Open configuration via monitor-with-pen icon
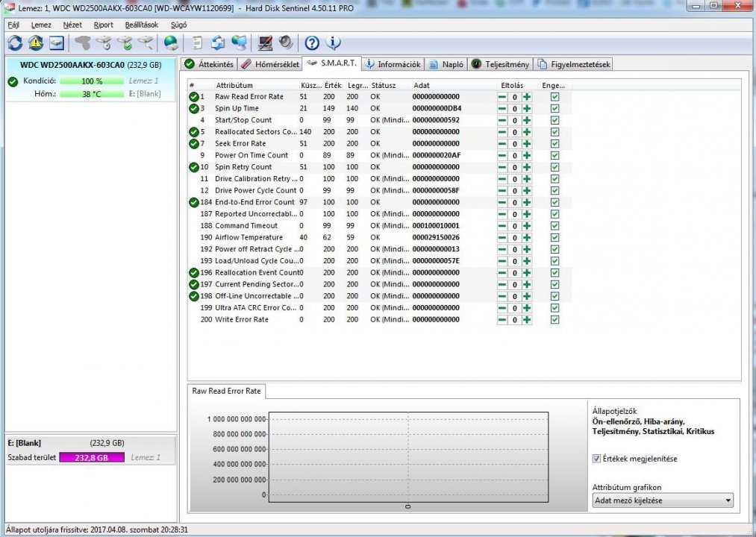This screenshot has height=537, width=756. (265, 43)
